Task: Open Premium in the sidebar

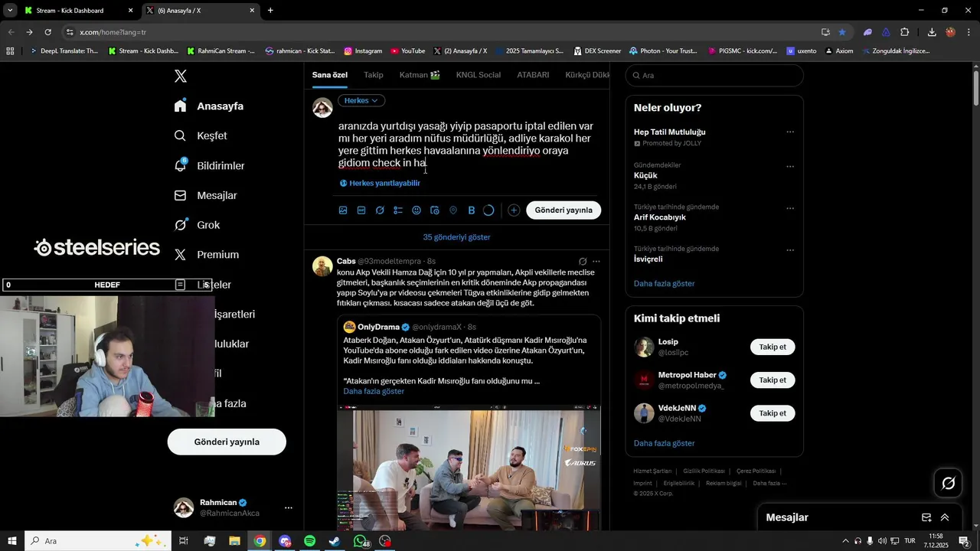Action: click(x=207, y=255)
